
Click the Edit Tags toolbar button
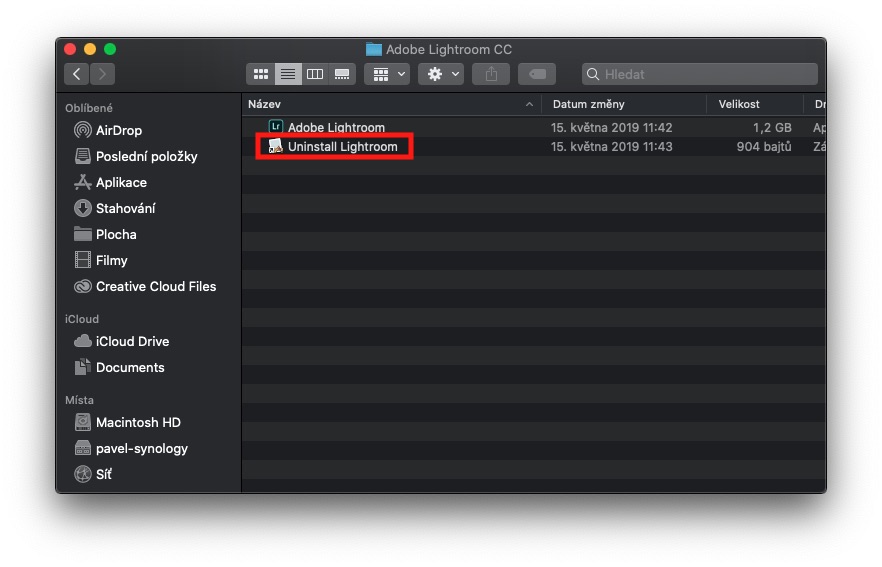[537, 74]
